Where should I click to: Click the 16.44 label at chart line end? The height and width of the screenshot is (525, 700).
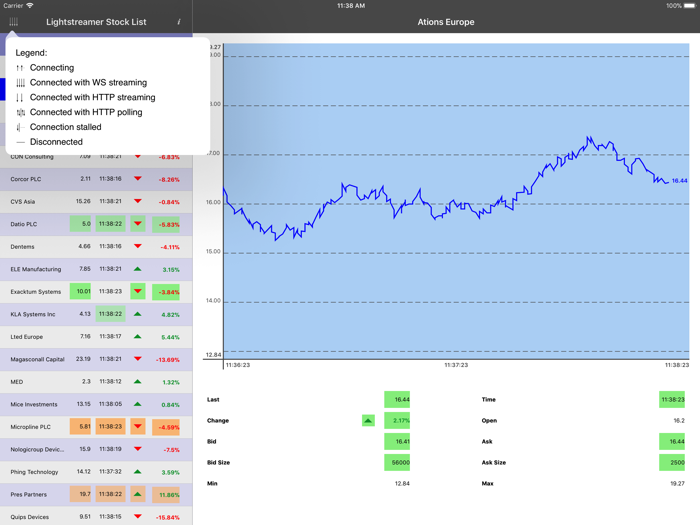click(x=679, y=181)
